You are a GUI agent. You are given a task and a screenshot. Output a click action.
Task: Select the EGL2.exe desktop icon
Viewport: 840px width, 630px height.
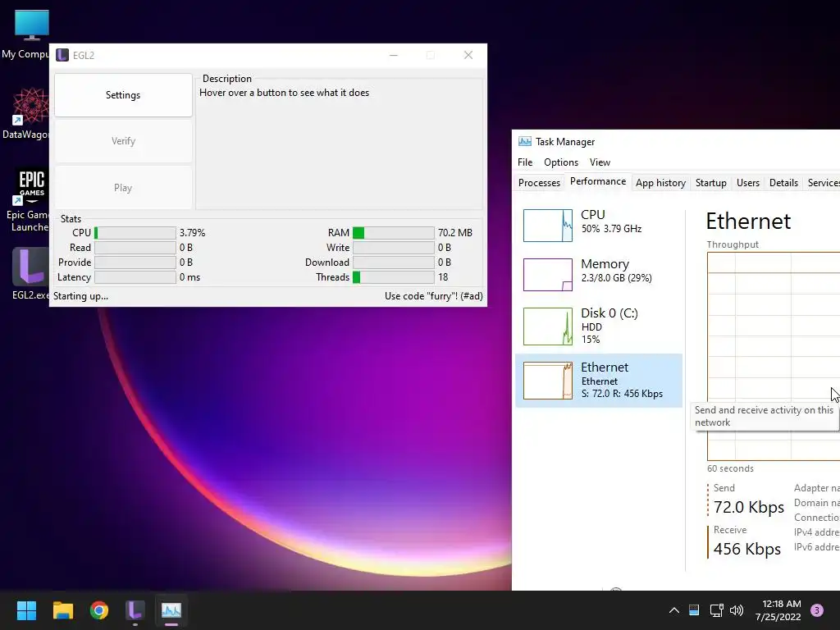[31, 273]
